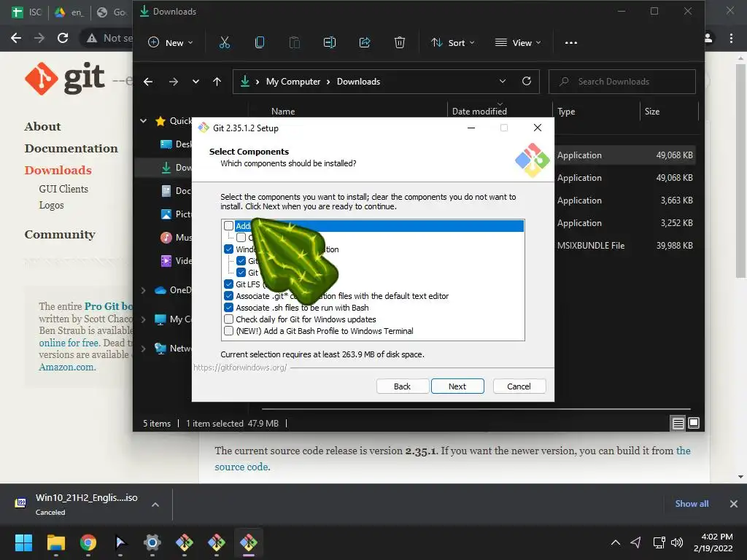The height and width of the screenshot is (560, 747).
Task: Open Settings gear from the taskbar
Action: coord(152,542)
